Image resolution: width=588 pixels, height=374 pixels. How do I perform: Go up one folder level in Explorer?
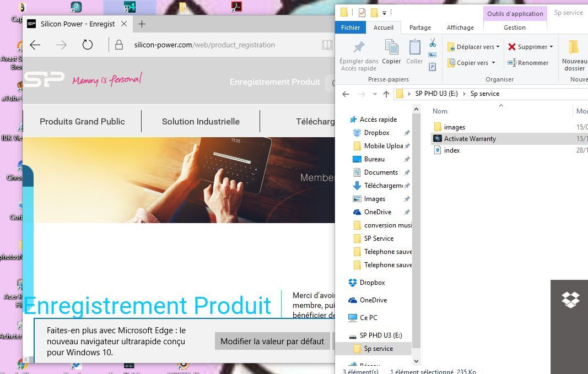tap(386, 94)
